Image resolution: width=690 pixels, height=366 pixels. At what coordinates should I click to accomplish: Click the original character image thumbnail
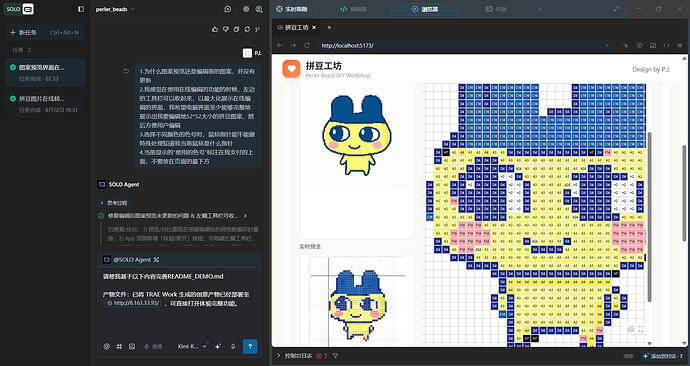pos(356,135)
